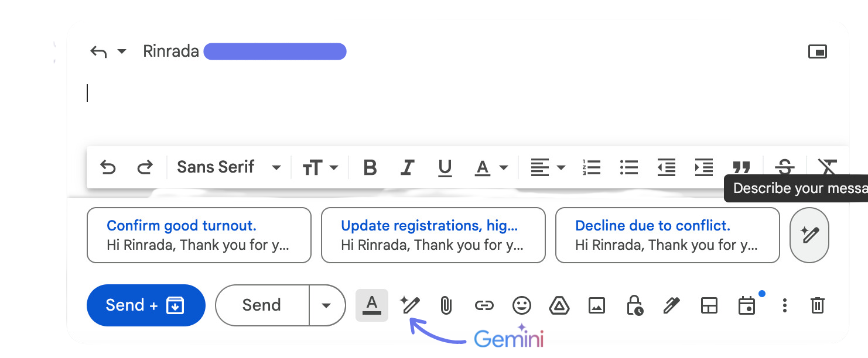Open the emoji picker
This screenshot has height=358, width=868.
pos(521,305)
